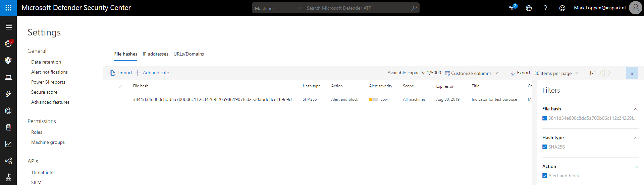Image resolution: width=644 pixels, height=185 pixels.
Task: Go to the previous page arrow
Action: pos(602,73)
